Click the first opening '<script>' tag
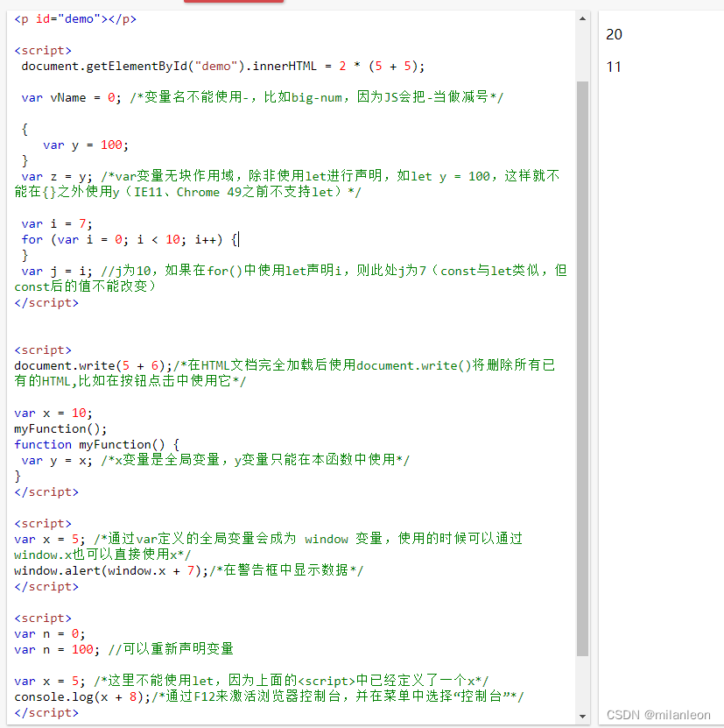Image resolution: width=724 pixels, height=728 pixels. point(43,50)
